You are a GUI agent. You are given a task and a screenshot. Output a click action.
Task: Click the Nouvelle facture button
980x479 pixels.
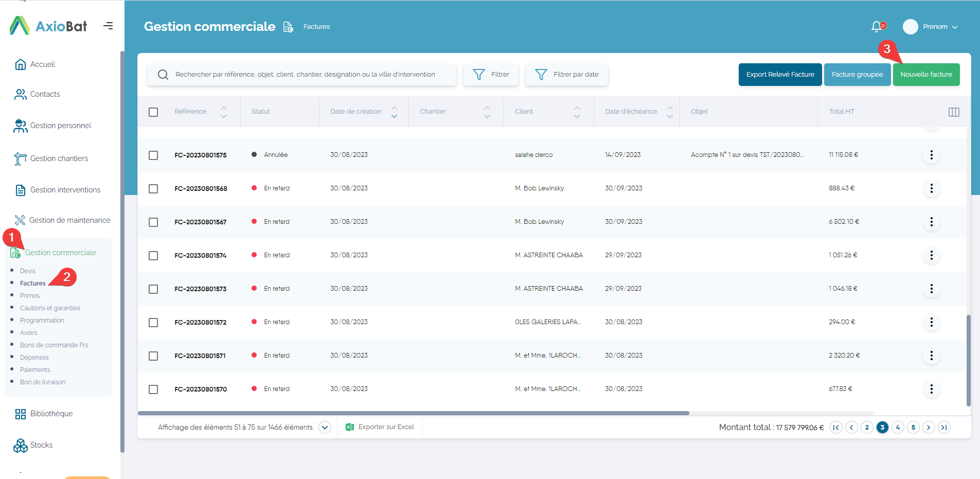(926, 75)
